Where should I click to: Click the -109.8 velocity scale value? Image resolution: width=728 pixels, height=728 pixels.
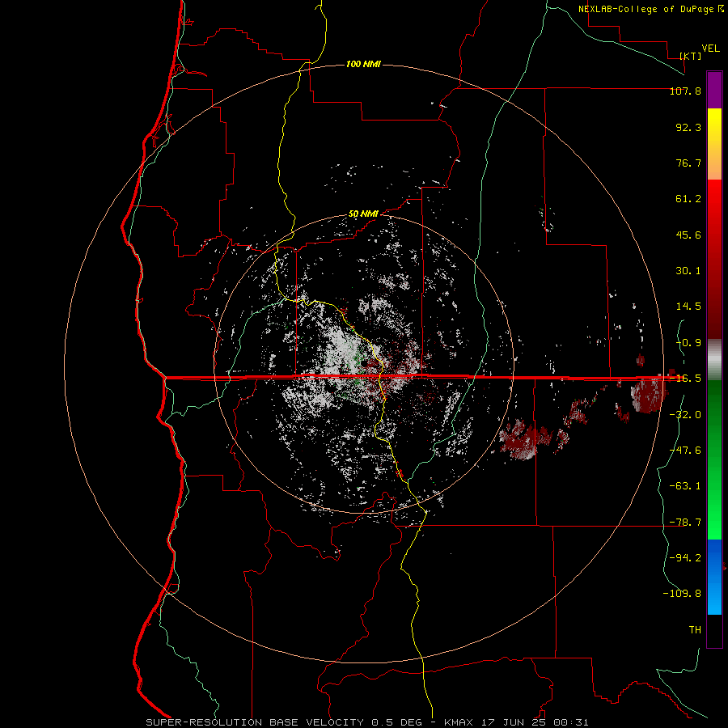point(682,594)
